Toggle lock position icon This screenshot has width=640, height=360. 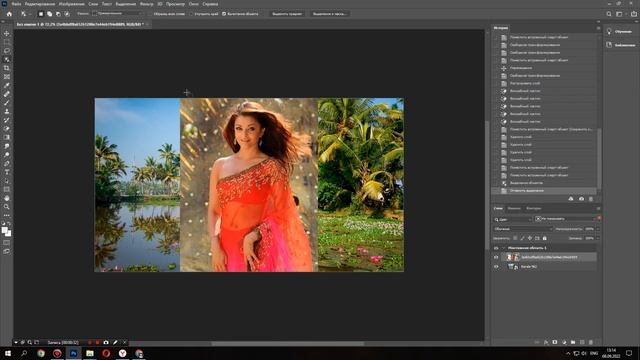(530, 238)
